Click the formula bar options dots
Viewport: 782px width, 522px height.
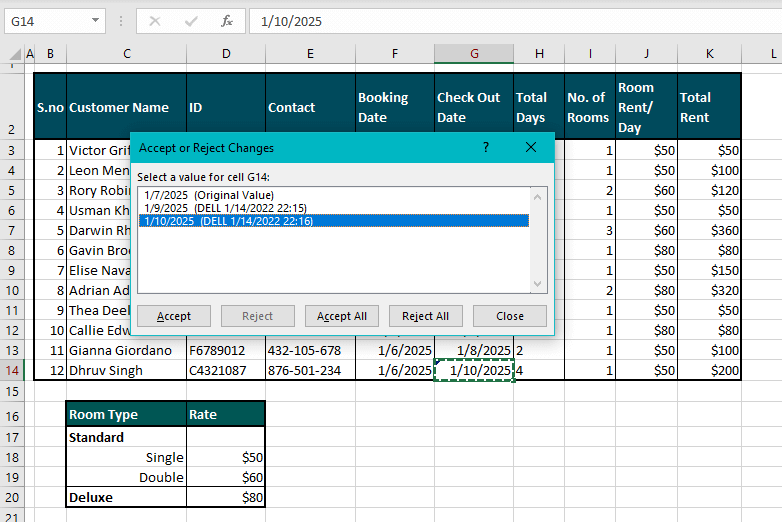[x=121, y=21]
